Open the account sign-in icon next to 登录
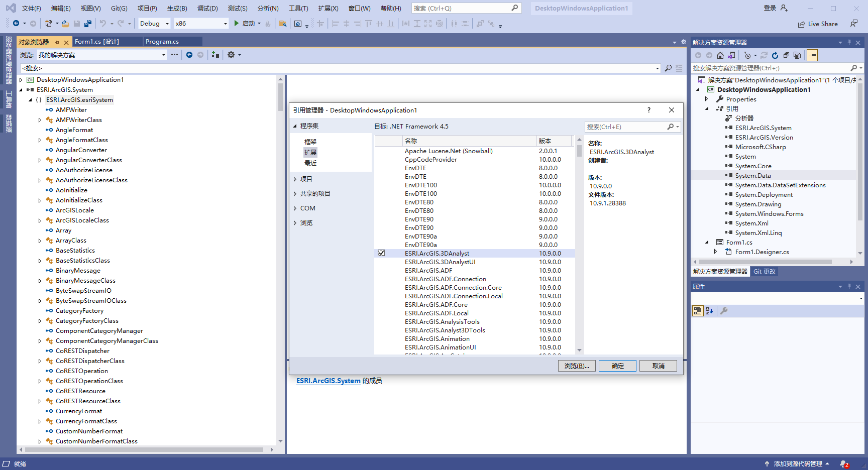Screen dimensions: 868x470 pyautogui.click(x=784, y=8)
